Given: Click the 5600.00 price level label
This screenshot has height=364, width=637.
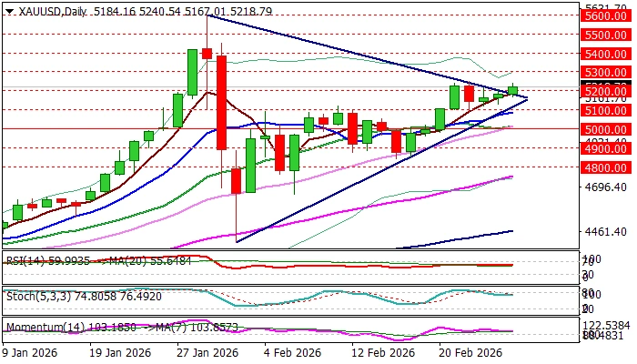Looking at the screenshot, I should coord(608,16).
